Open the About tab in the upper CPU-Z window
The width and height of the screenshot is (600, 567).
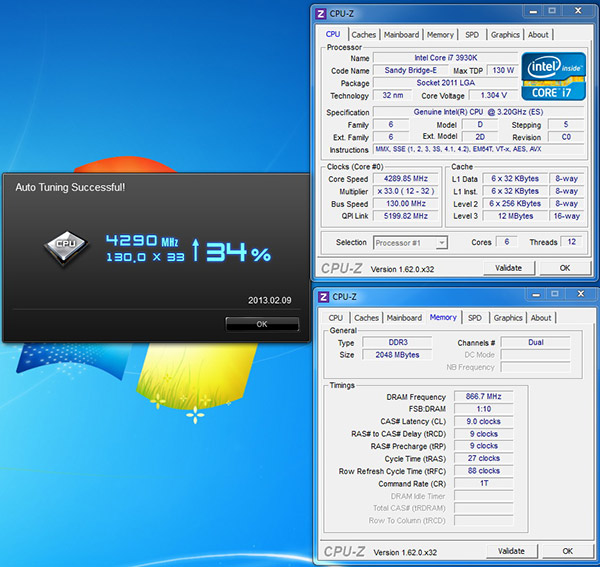point(538,34)
